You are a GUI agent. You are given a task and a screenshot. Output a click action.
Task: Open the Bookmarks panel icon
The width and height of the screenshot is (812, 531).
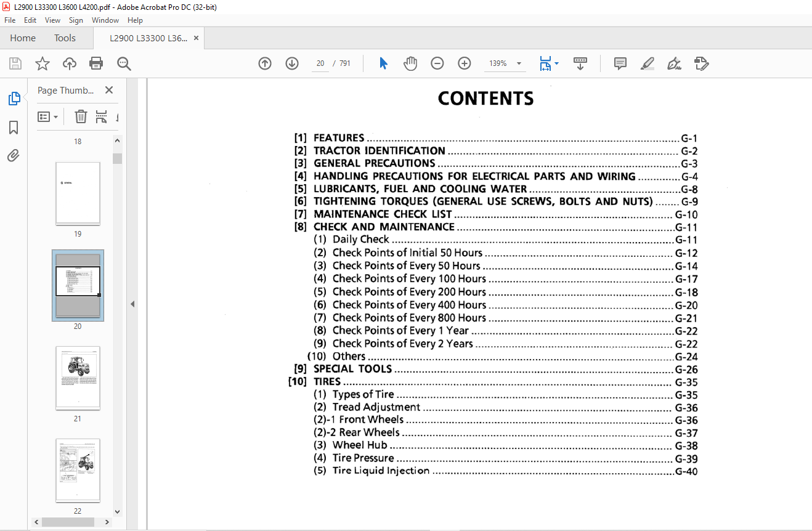pos(14,128)
